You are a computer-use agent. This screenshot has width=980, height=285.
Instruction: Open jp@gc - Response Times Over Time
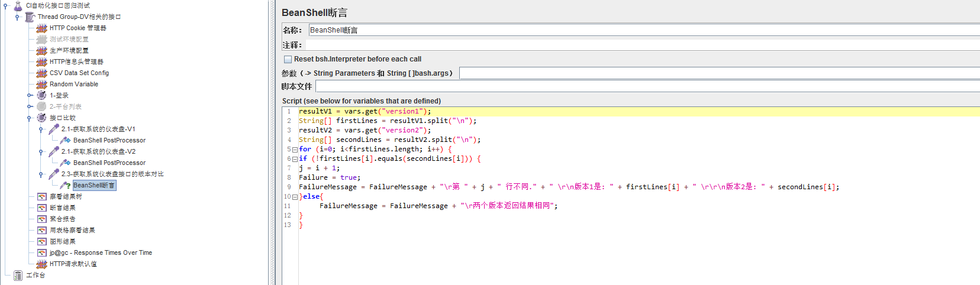click(101, 252)
